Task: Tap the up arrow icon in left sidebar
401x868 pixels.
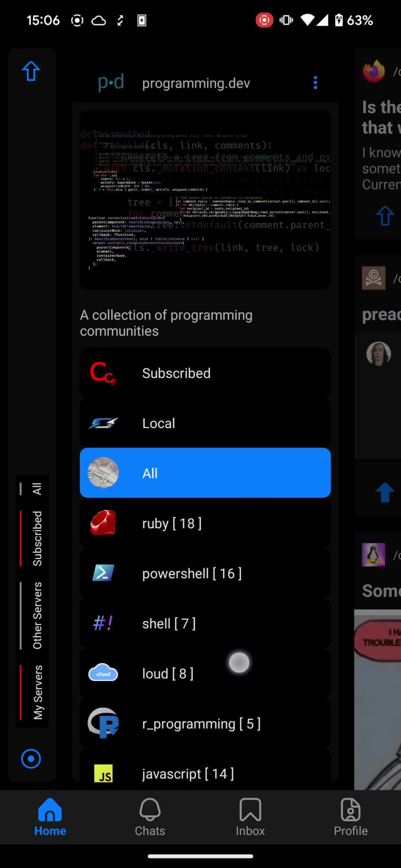Action: click(31, 71)
